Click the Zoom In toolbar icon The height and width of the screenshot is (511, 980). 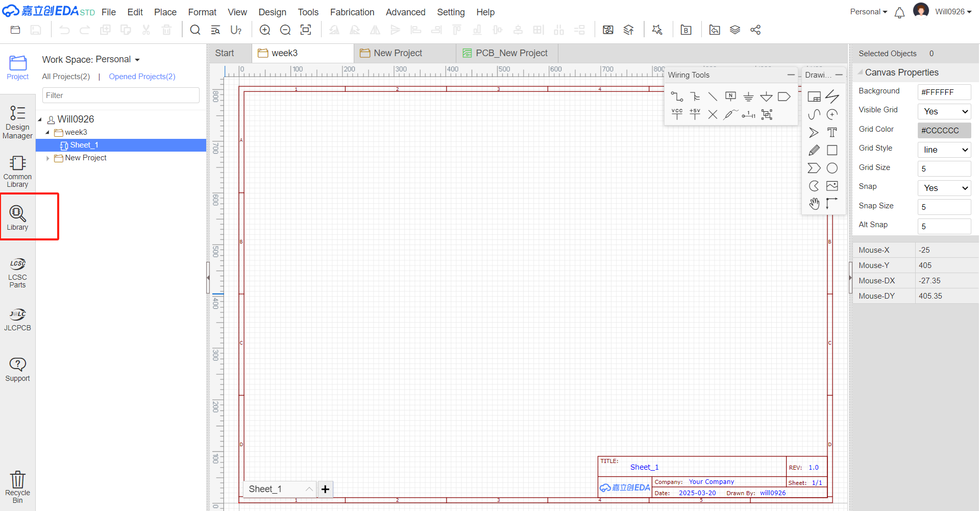265,30
